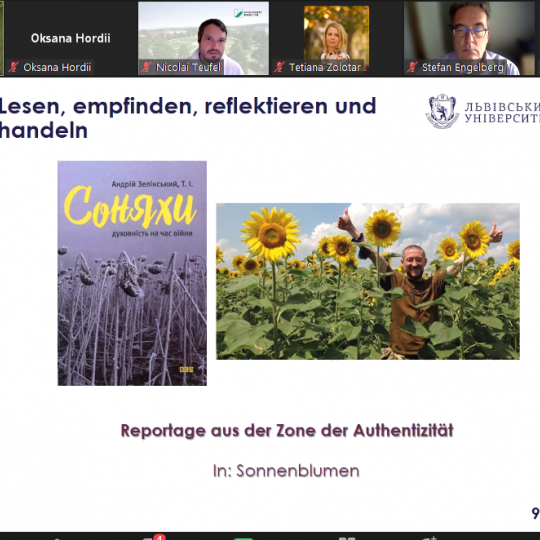Click Stefan Engelberg's muted microphone icon
This screenshot has width=540, height=540.
pyautogui.click(x=412, y=67)
